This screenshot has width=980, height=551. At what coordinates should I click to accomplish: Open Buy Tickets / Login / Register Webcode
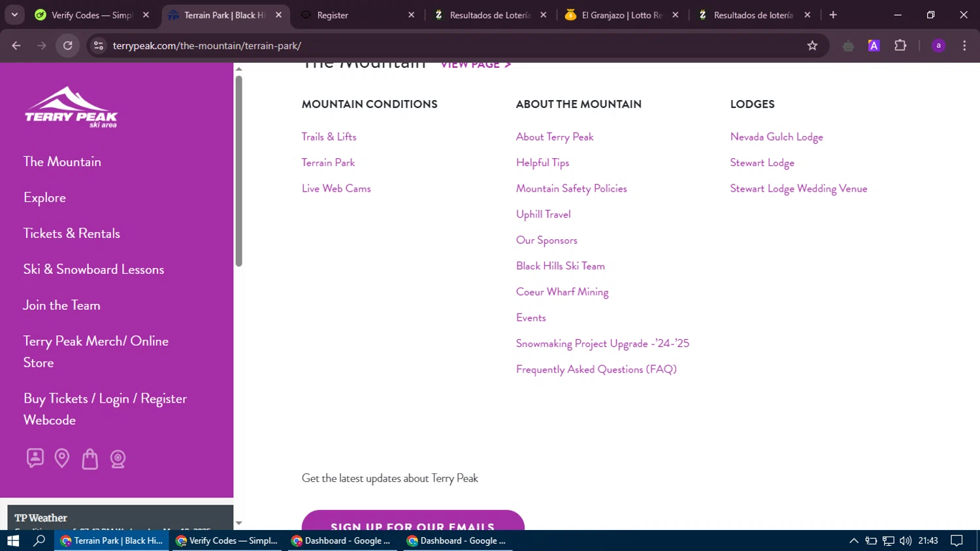pyautogui.click(x=105, y=409)
